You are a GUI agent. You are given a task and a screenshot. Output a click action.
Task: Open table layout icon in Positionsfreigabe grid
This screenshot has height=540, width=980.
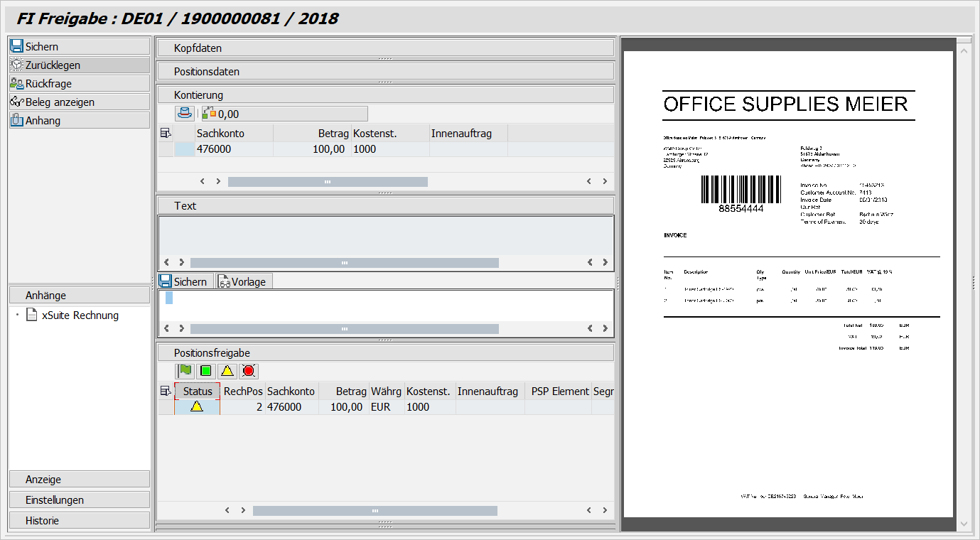pos(166,391)
